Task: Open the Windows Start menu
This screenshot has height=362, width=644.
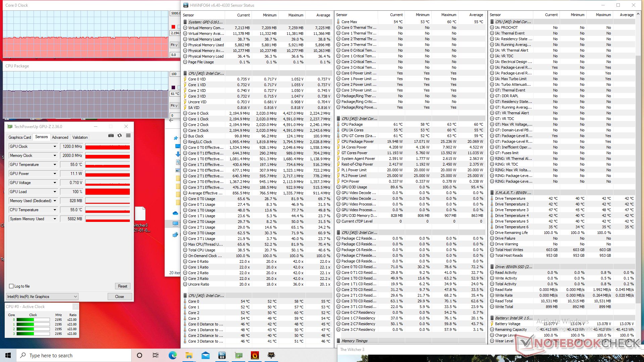Action: [x=8, y=355]
